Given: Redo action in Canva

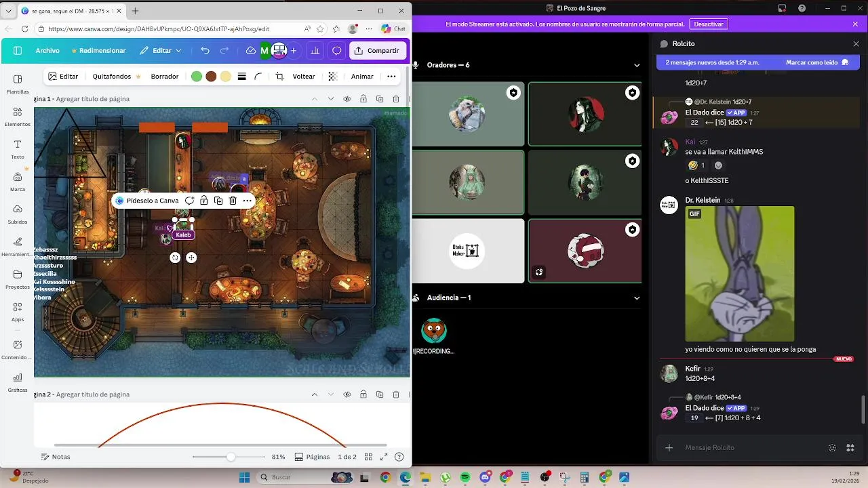Looking at the screenshot, I should coord(224,51).
